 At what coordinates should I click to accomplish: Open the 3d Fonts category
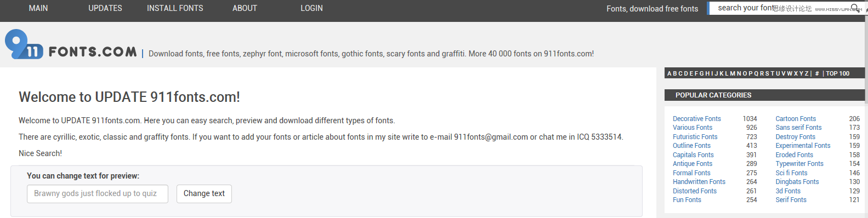[x=788, y=191]
